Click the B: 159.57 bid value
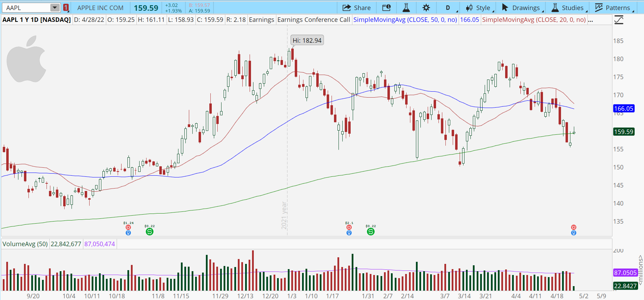Viewport: 644px width, 300px height. tap(199, 5)
